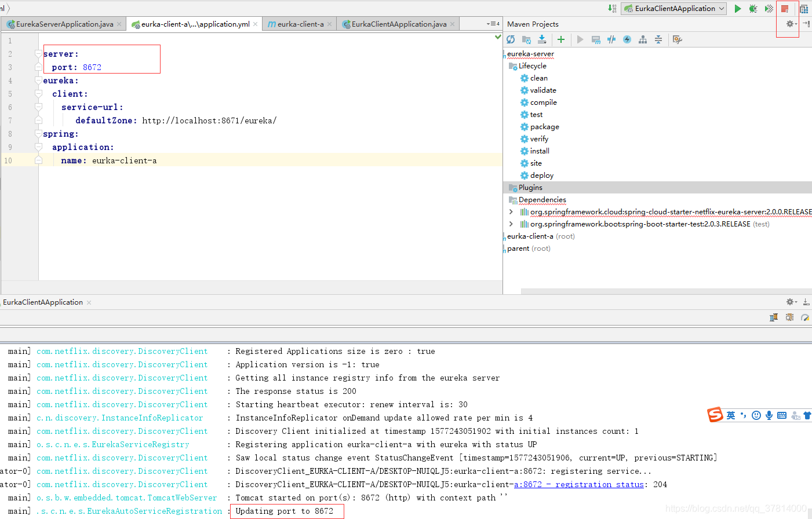812x519 pixels.
Task: Click the a:8672 - registration status link
Action: point(579,484)
